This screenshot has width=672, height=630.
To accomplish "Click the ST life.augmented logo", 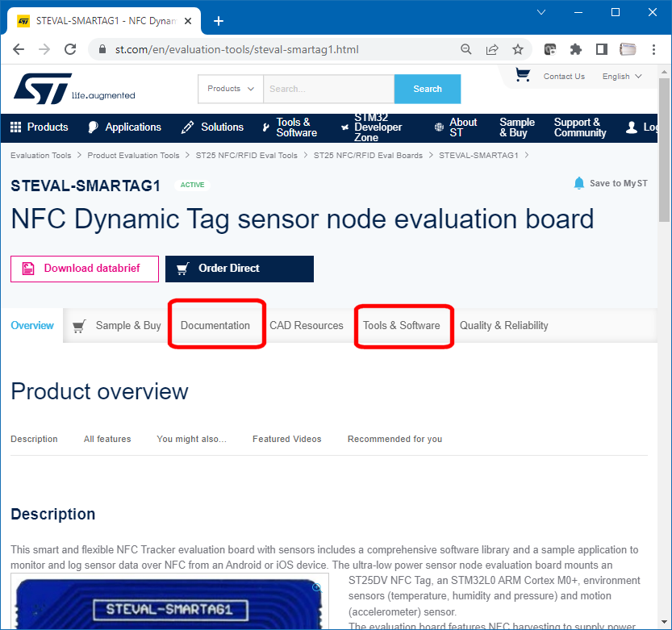I will click(x=74, y=89).
